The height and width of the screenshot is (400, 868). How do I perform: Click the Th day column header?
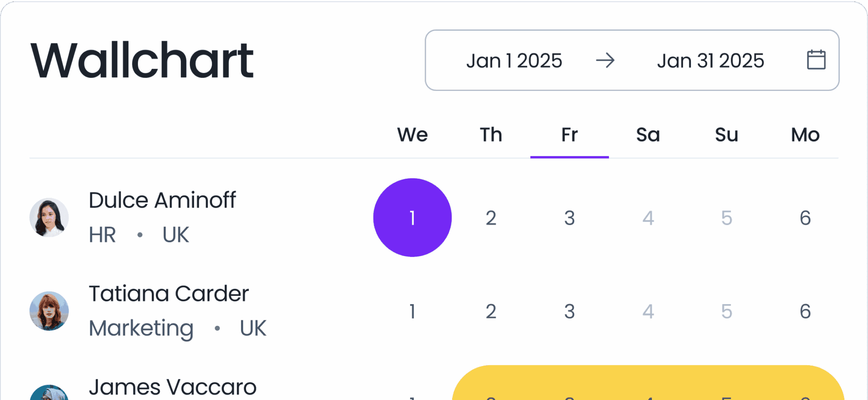point(491,135)
